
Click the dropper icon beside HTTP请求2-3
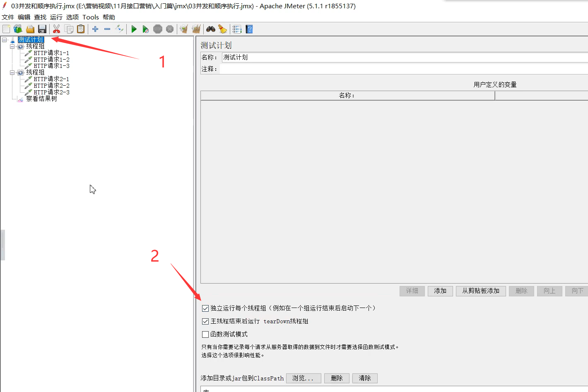[28, 92]
